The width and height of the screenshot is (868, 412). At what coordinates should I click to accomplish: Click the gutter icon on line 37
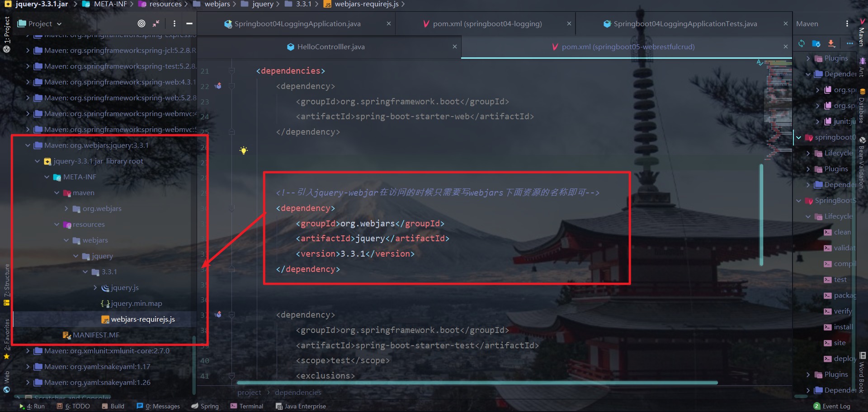click(x=218, y=314)
